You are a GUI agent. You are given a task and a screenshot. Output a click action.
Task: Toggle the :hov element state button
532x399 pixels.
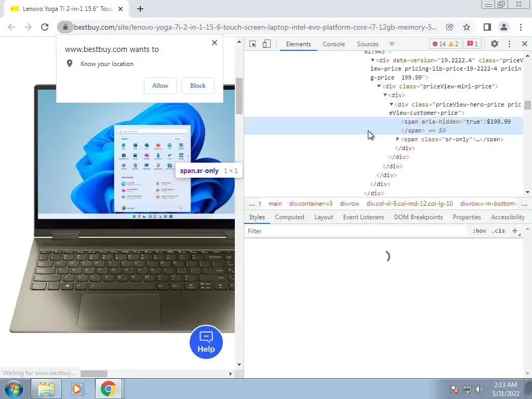click(x=479, y=231)
